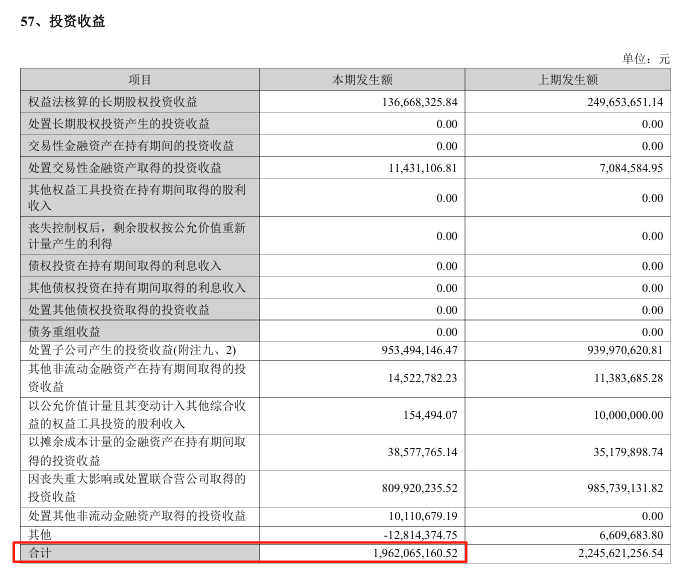Select row label '处置其他债权投资取得的投资收益'
The image size is (680, 573).
click(119, 310)
